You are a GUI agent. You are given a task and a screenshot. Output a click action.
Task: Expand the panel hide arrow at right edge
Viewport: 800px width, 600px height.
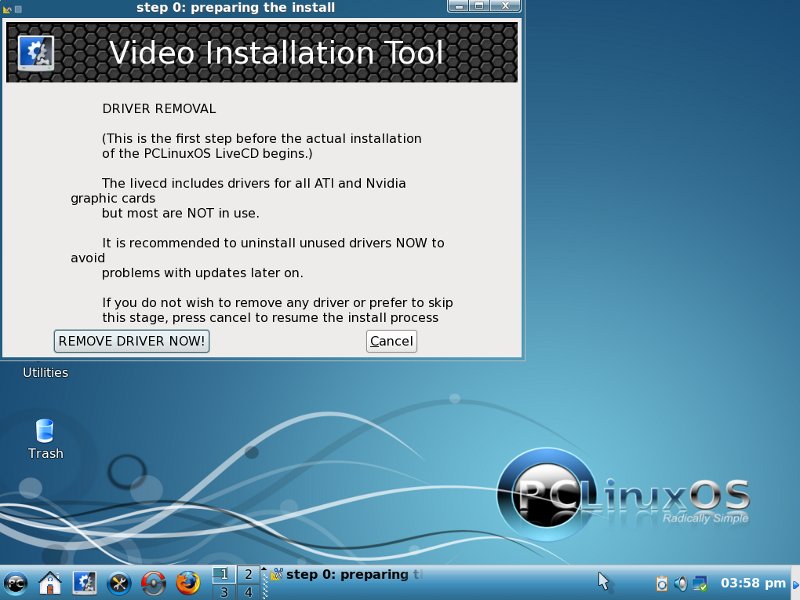795,582
